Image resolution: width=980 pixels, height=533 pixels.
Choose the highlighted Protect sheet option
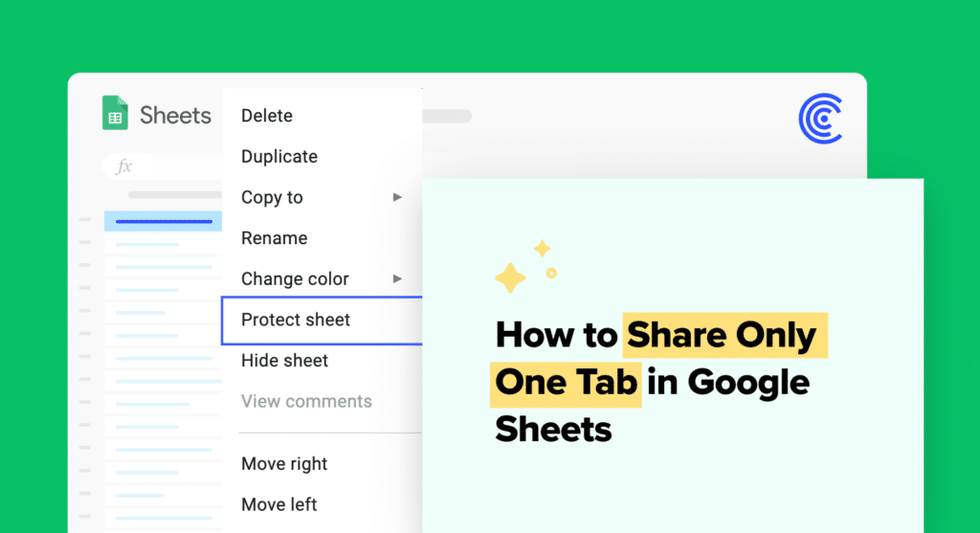tap(322, 320)
